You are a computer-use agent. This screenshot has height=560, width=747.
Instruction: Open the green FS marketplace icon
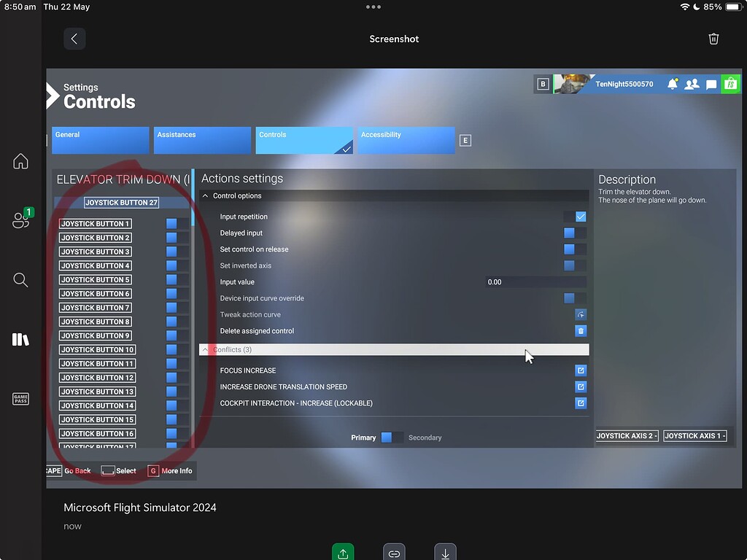coord(730,84)
